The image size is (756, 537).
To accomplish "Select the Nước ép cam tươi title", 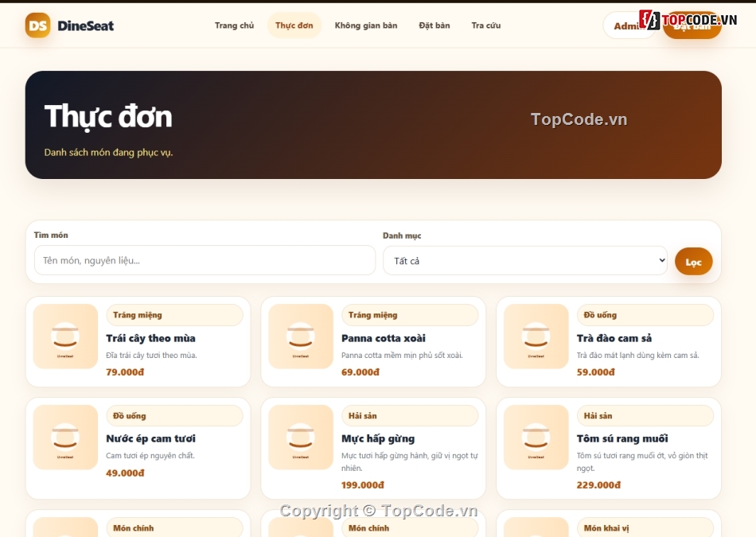I will coord(150,438).
